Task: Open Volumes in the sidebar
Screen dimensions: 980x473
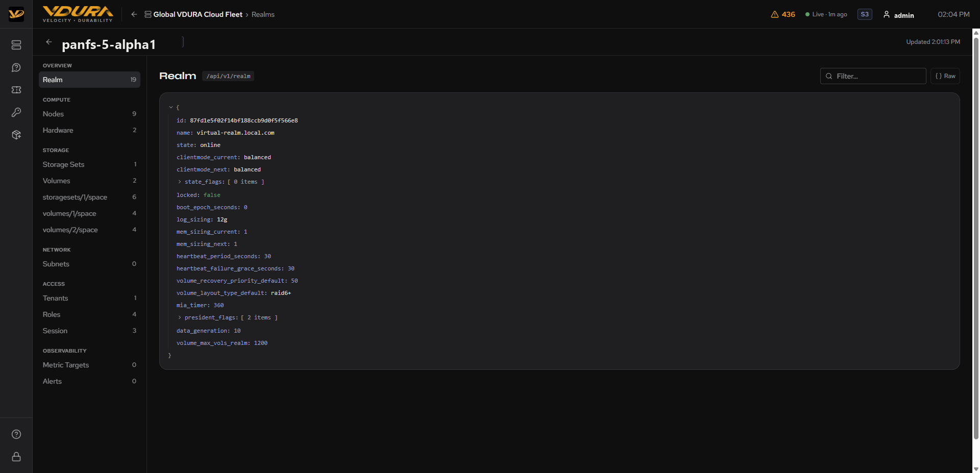Action: pyautogui.click(x=89, y=181)
